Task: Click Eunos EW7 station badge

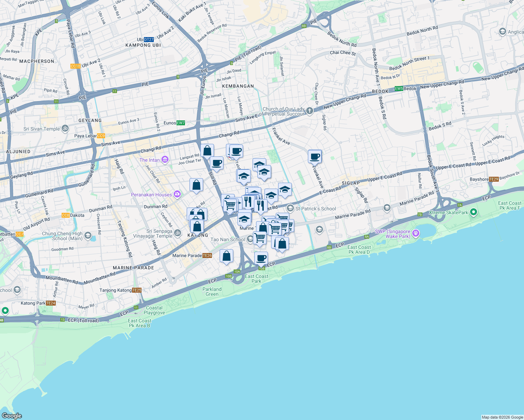Action: (x=181, y=123)
